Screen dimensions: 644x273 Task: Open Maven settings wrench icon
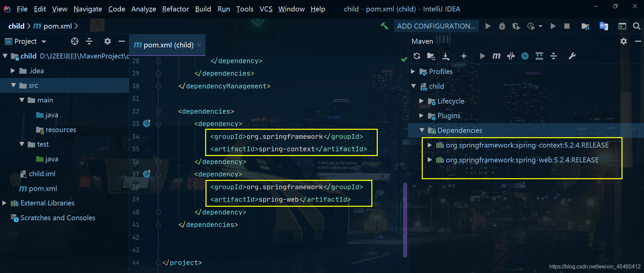pos(572,56)
